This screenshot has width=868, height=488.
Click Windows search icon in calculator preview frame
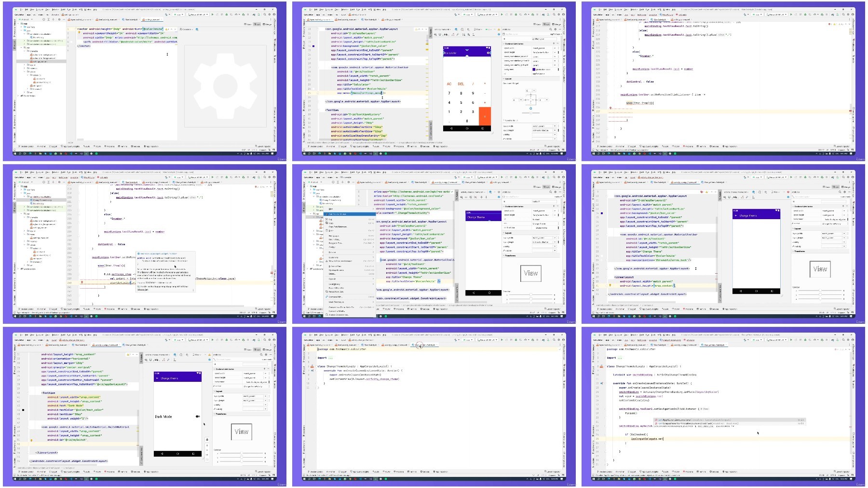point(310,153)
